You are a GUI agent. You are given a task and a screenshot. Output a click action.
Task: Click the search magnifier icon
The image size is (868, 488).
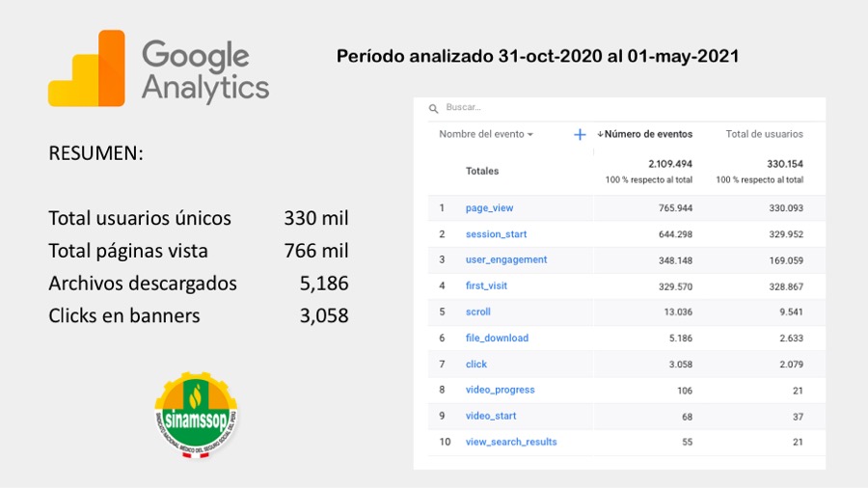click(434, 108)
